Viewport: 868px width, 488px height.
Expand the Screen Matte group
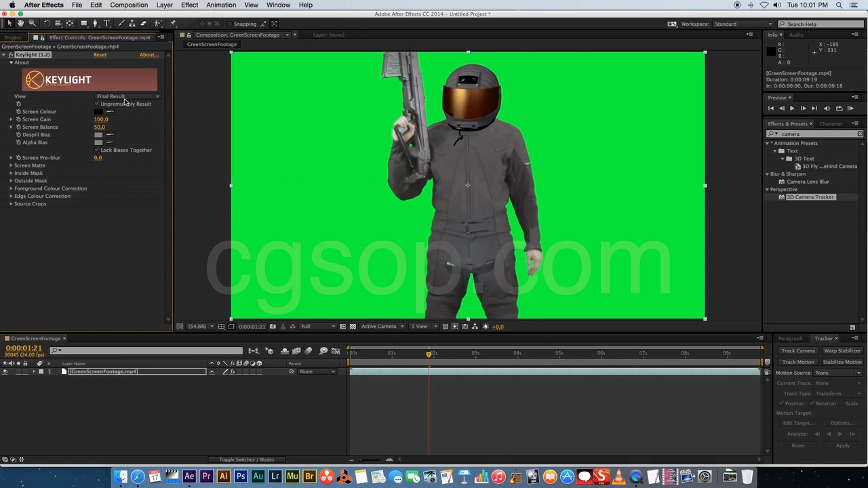click(x=11, y=165)
